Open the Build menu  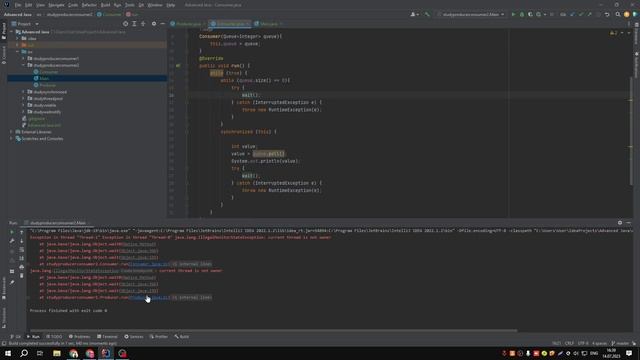point(105,5)
